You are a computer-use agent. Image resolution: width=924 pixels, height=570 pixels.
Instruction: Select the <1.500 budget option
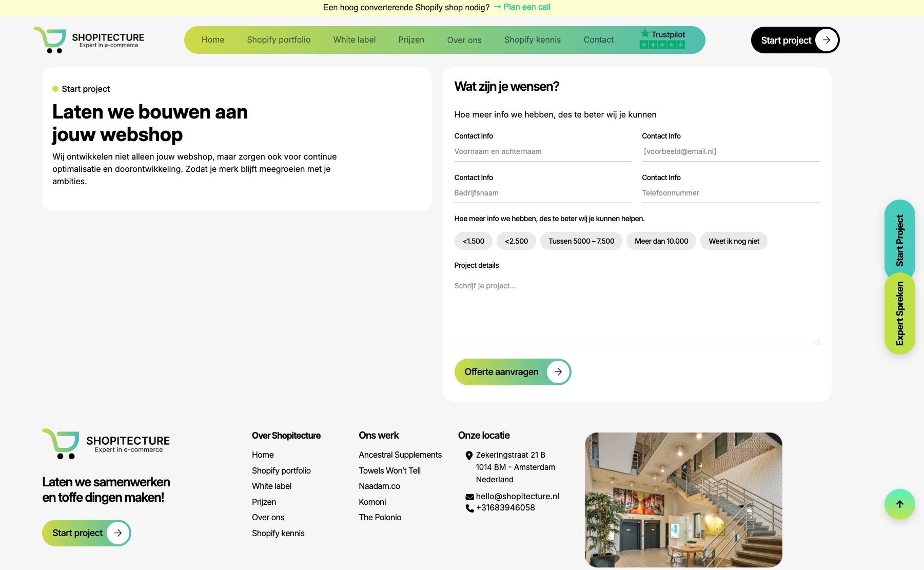[473, 241]
